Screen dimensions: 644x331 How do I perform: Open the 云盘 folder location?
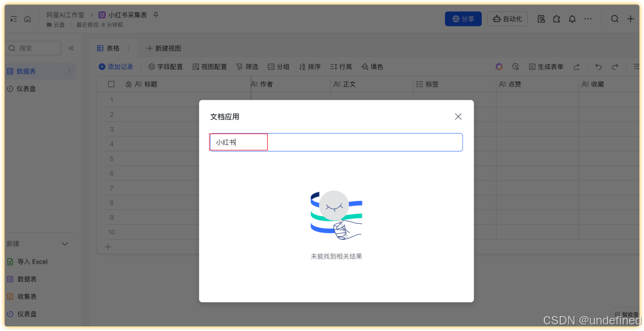point(56,24)
